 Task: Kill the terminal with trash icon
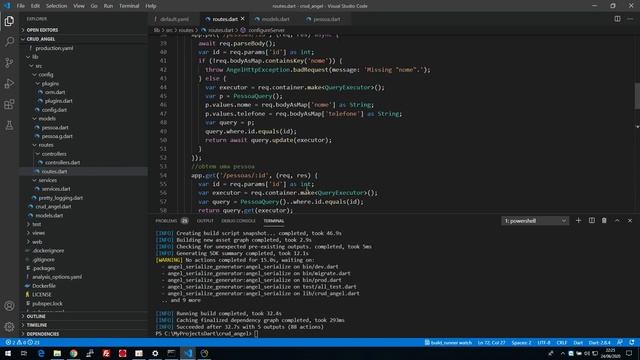pos(604,220)
